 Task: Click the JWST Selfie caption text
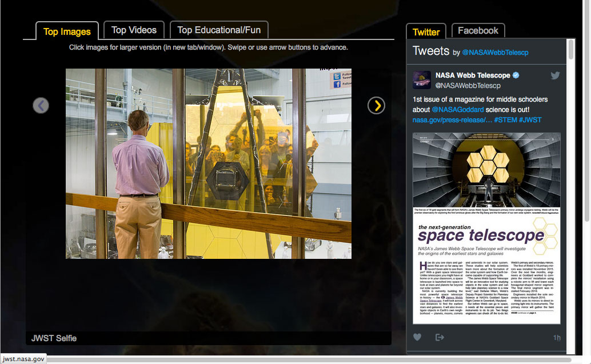pyautogui.click(x=54, y=338)
